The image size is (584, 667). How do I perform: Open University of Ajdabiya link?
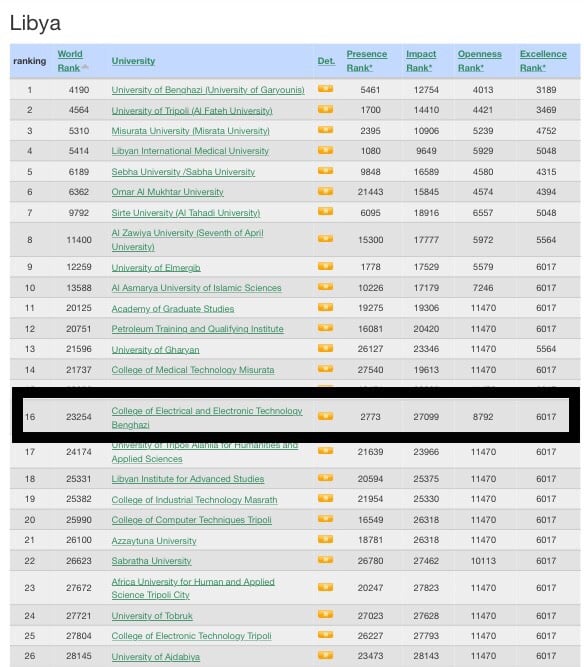tap(156, 657)
